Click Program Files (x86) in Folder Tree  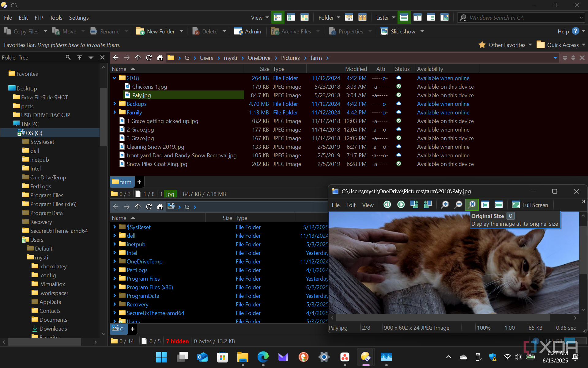pyautogui.click(x=53, y=204)
